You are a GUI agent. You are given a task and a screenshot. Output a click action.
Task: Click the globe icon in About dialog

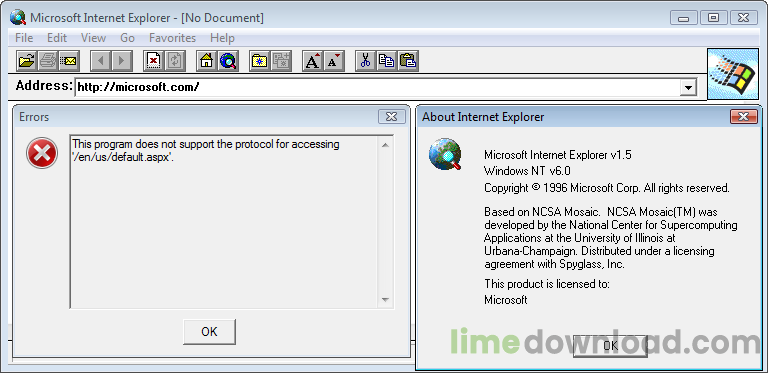point(445,154)
